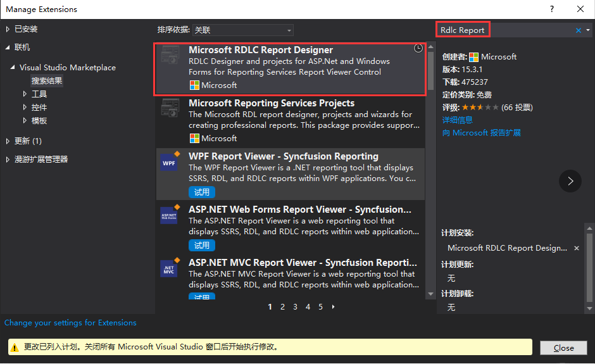Viewport: 595px width, 364px height.
Task: Click the ASP.NET Web Forms Report Viewer icon
Action: click(x=170, y=214)
